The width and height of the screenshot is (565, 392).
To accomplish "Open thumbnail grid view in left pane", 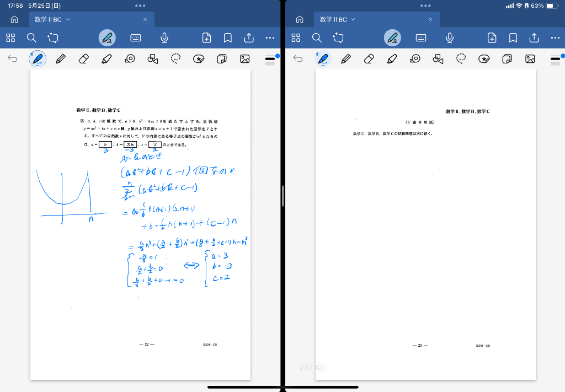I will pos(10,37).
